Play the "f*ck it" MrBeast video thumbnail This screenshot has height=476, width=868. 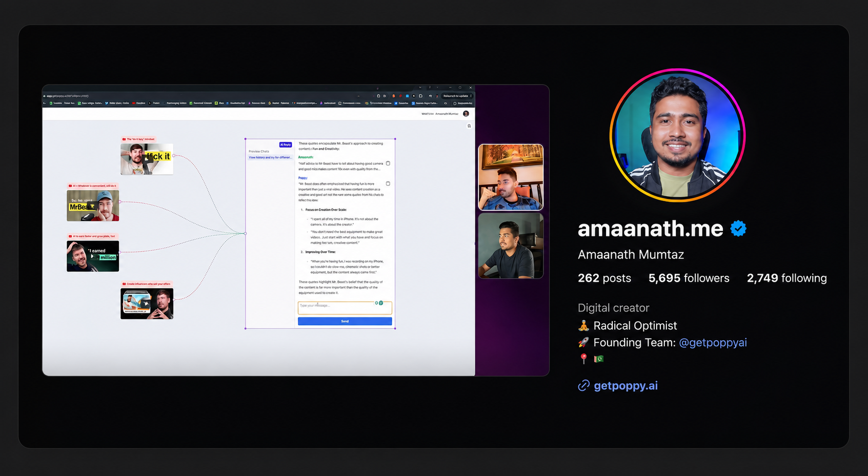[147, 159]
